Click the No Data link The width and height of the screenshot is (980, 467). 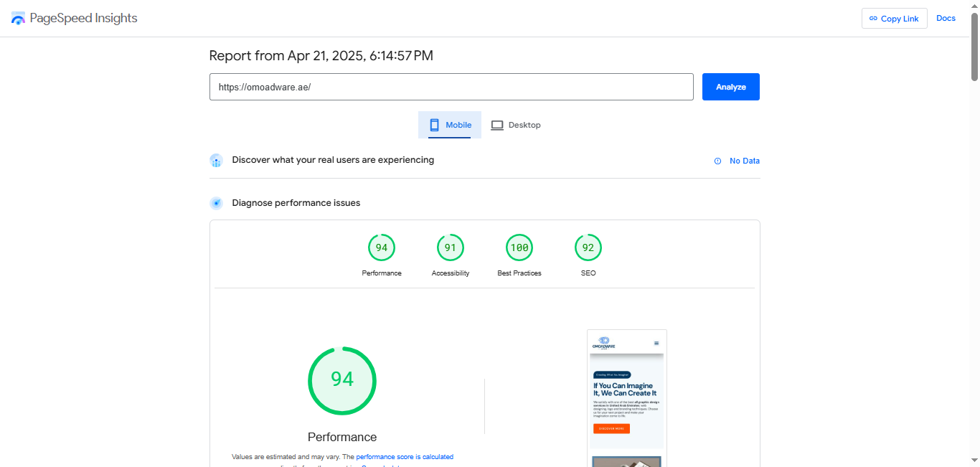(x=745, y=161)
